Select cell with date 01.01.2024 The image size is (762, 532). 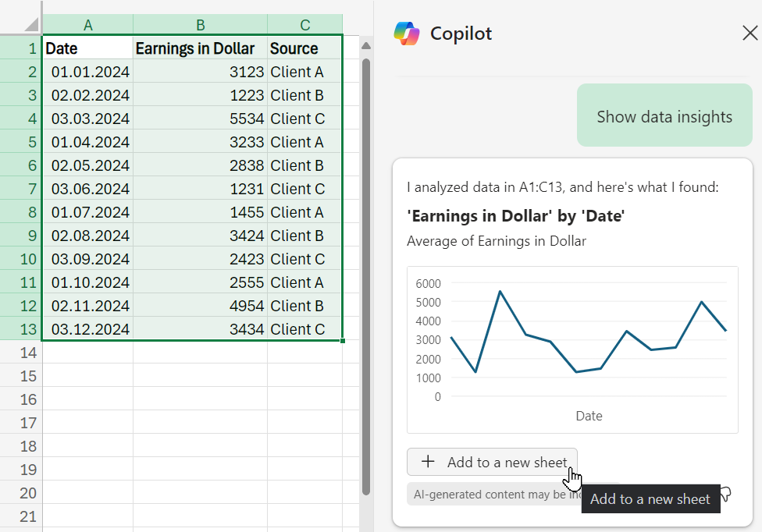pos(87,71)
